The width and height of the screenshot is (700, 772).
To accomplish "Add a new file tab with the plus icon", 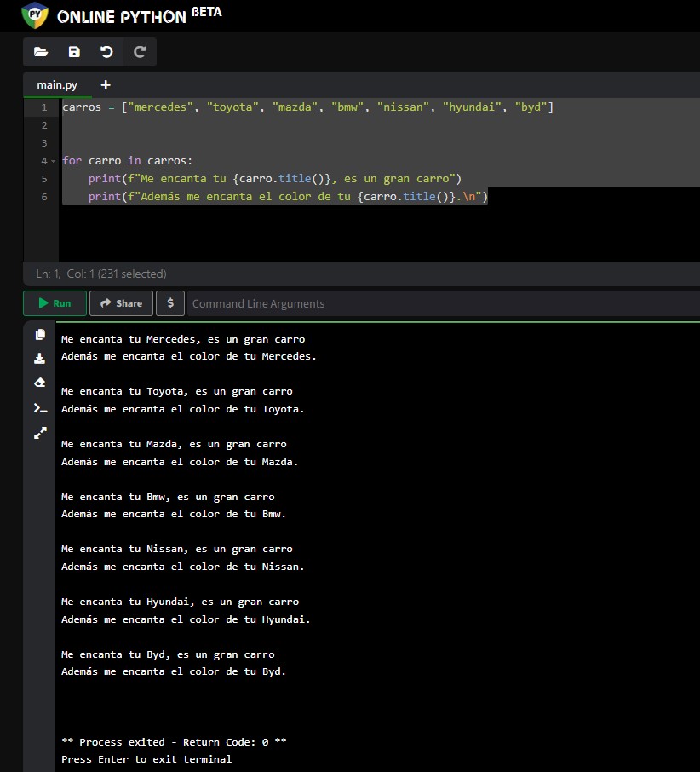I will tap(106, 84).
